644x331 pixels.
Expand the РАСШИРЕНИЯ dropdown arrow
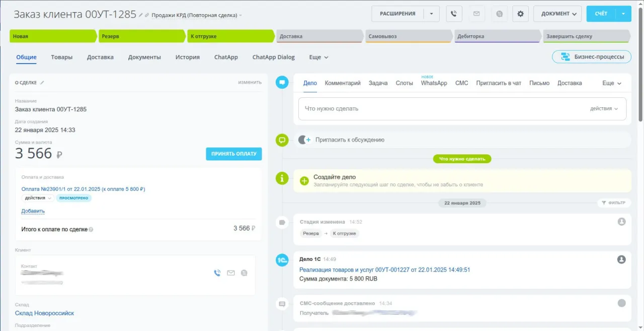tap(431, 14)
